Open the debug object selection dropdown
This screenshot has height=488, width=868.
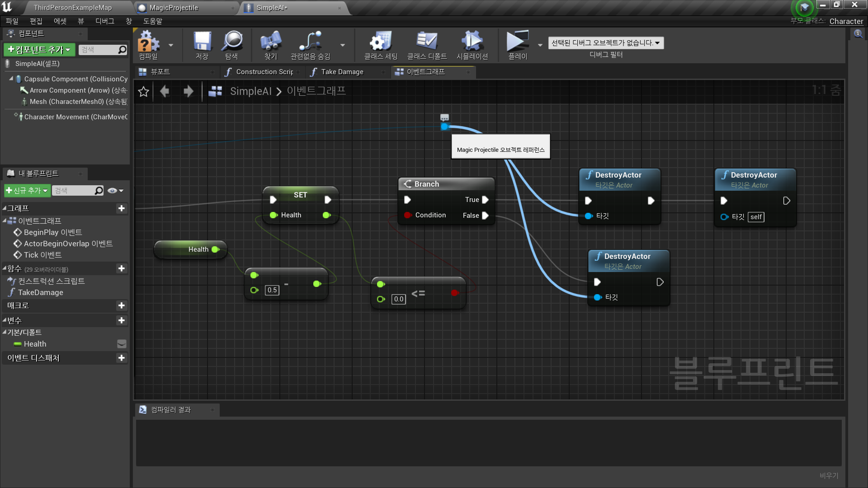[605, 43]
